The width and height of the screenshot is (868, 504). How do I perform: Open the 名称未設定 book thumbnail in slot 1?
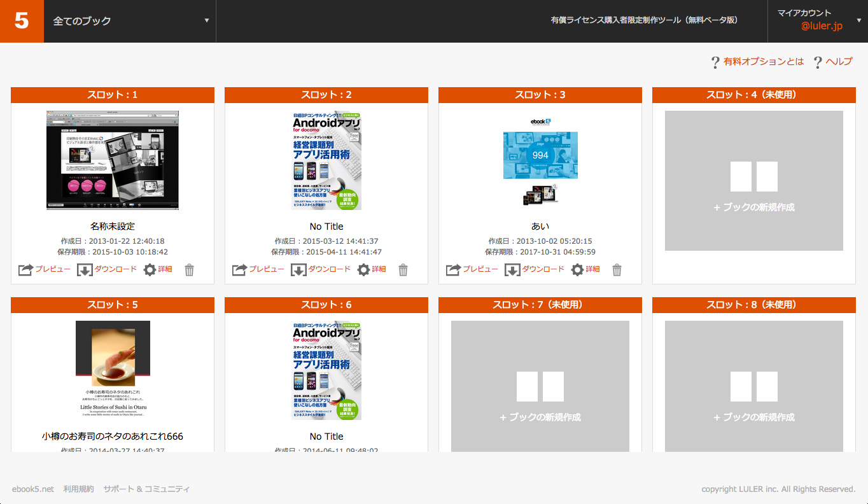113,160
